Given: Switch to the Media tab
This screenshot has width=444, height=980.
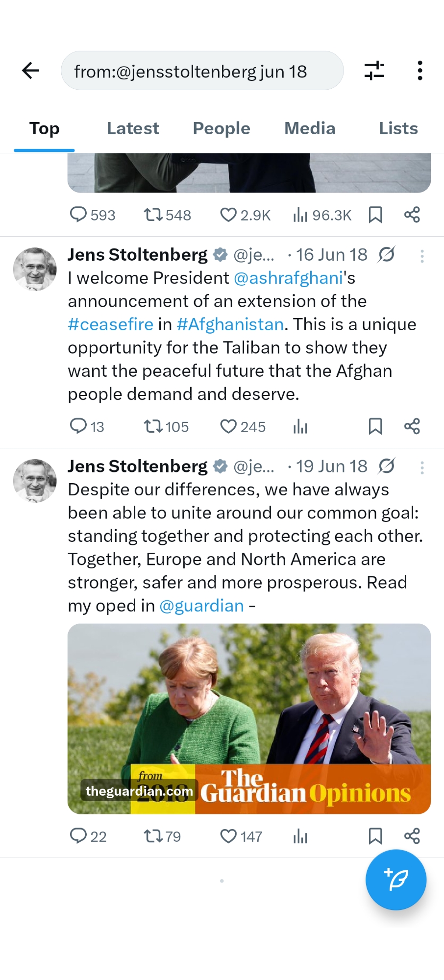Looking at the screenshot, I should [310, 128].
